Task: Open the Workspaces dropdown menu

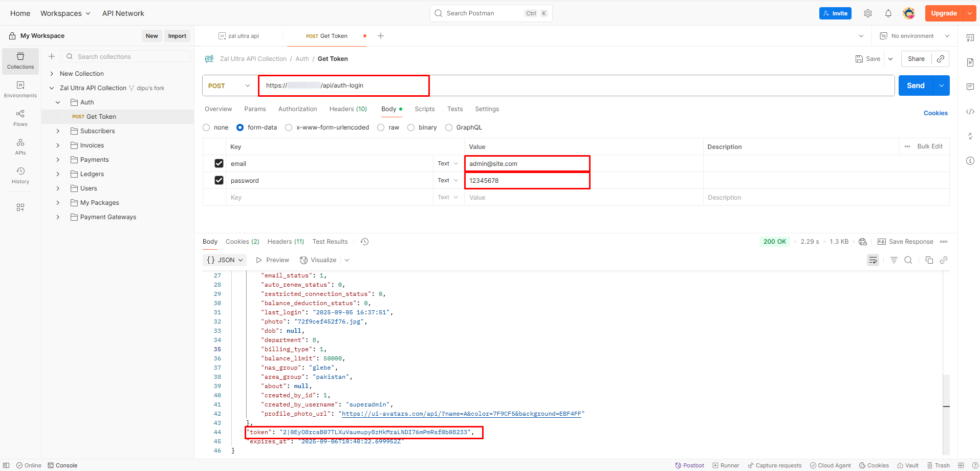Action: pos(66,13)
